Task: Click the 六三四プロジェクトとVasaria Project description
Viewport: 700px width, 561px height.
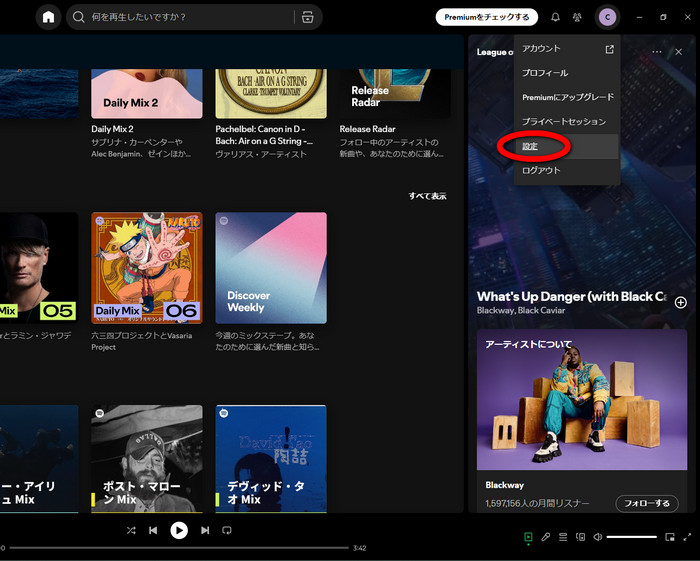Action: pyautogui.click(x=142, y=341)
